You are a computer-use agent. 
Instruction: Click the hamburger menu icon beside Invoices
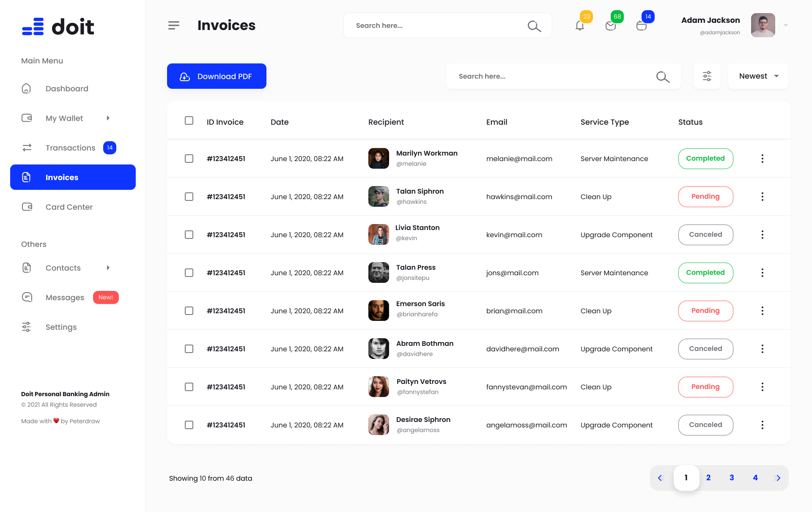[x=173, y=25]
